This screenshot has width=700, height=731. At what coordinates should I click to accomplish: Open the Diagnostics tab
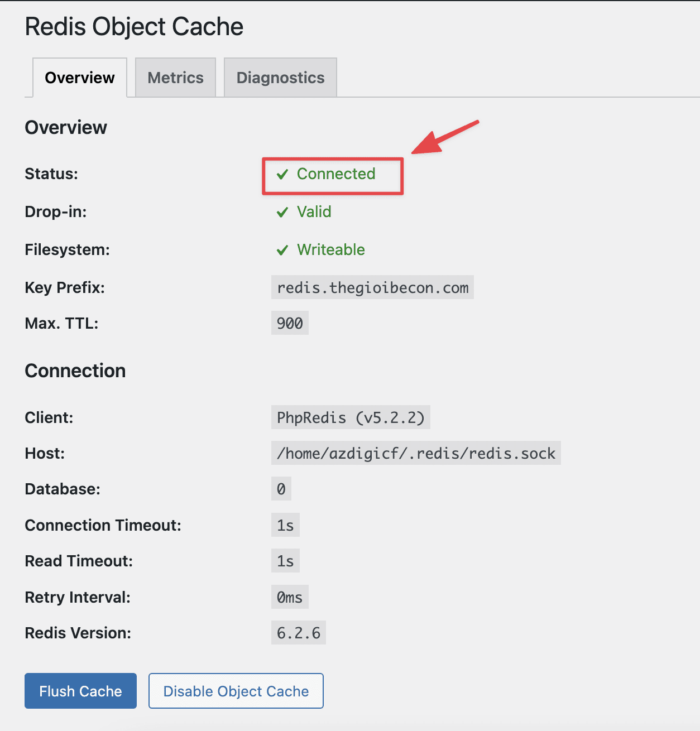280,78
